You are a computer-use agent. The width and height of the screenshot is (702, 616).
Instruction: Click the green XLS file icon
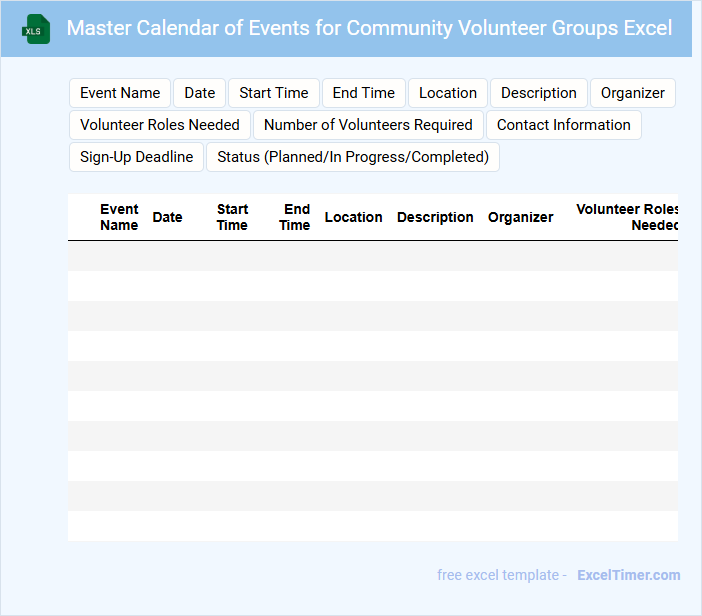pyautogui.click(x=36, y=29)
